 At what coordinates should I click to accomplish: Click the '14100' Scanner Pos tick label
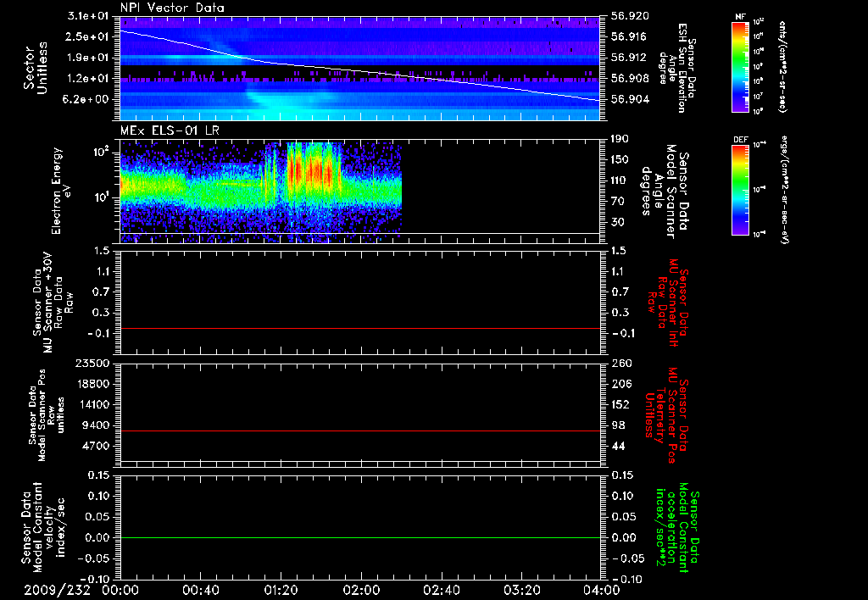click(93, 404)
